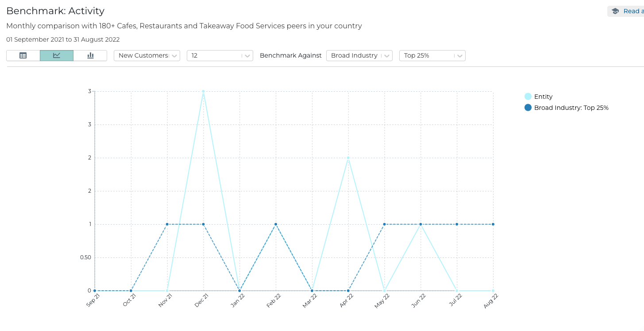Switch to the table view icon
Screen dimensions: 644x331
point(23,55)
